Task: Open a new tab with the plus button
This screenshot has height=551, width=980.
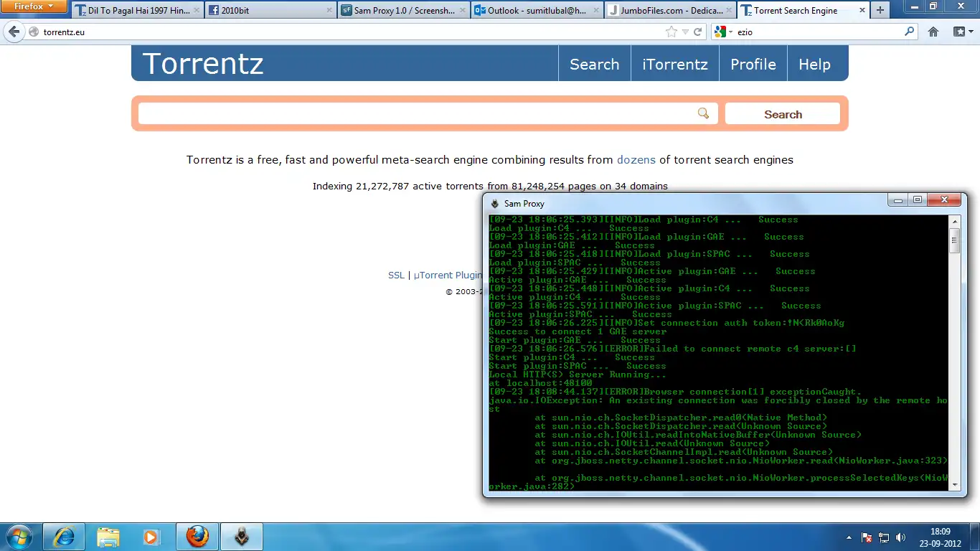Action: [x=880, y=10]
